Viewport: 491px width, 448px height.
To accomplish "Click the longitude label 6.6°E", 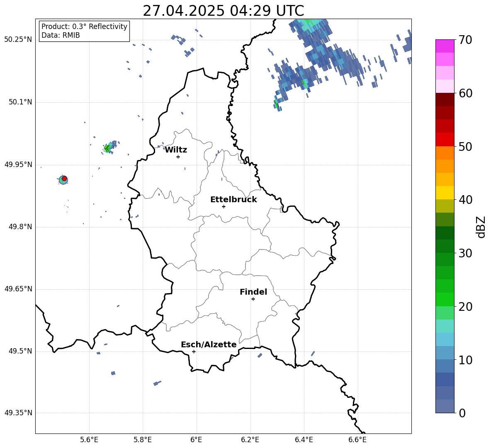I will click(357, 440).
